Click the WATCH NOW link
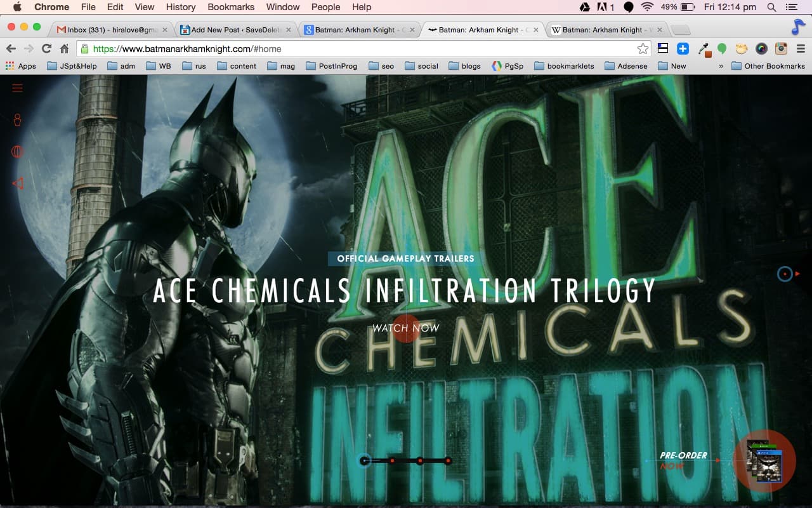812x508 pixels. point(405,328)
